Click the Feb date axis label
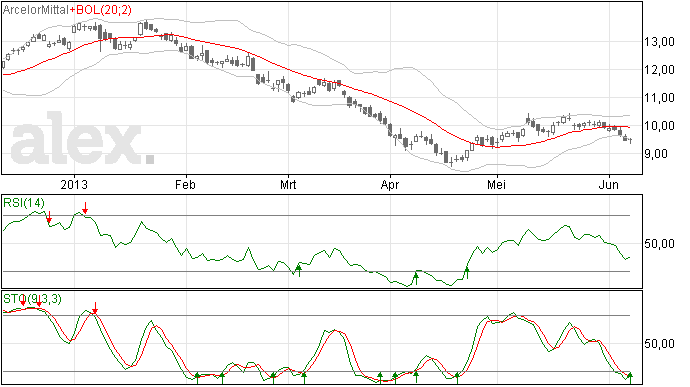This screenshot has width=690, height=387. [185, 184]
